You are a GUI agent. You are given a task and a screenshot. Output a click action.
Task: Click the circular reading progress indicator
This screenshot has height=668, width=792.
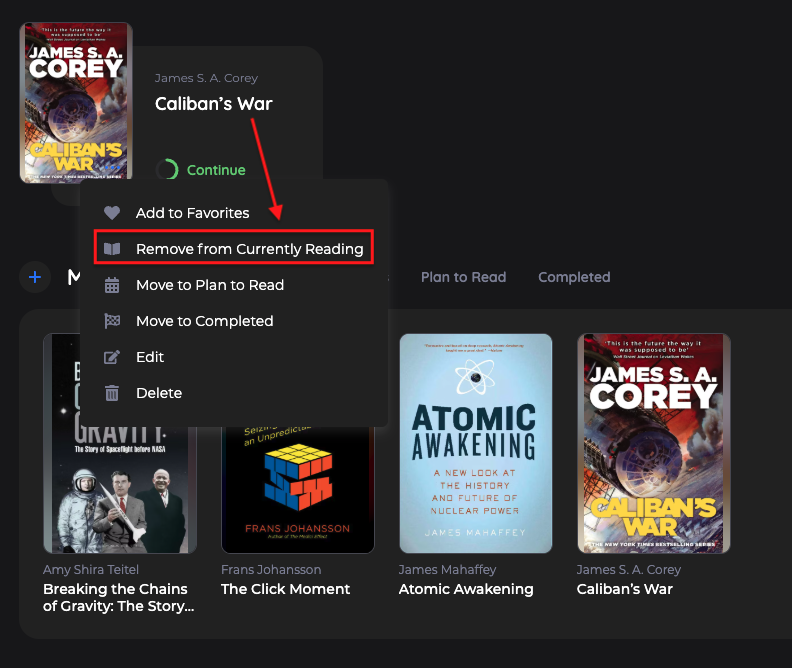[167, 170]
